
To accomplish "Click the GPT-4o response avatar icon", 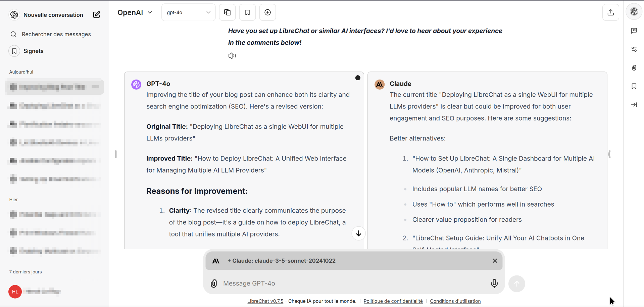I will click(x=136, y=84).
